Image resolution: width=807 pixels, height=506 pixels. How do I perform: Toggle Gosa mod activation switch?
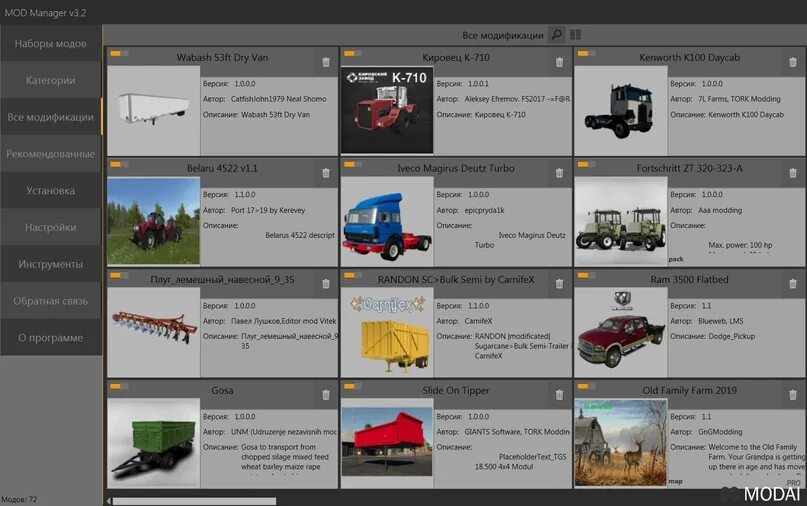119,386
